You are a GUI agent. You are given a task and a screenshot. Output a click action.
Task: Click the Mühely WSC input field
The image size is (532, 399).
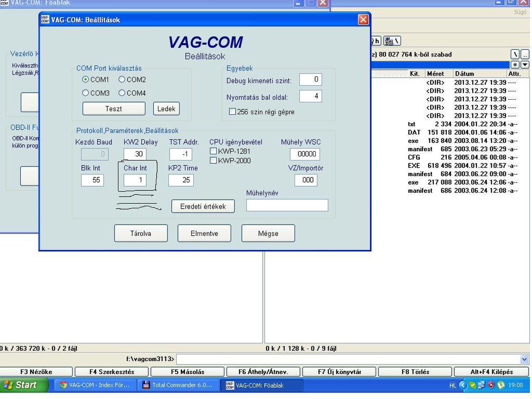coord(305,154)
